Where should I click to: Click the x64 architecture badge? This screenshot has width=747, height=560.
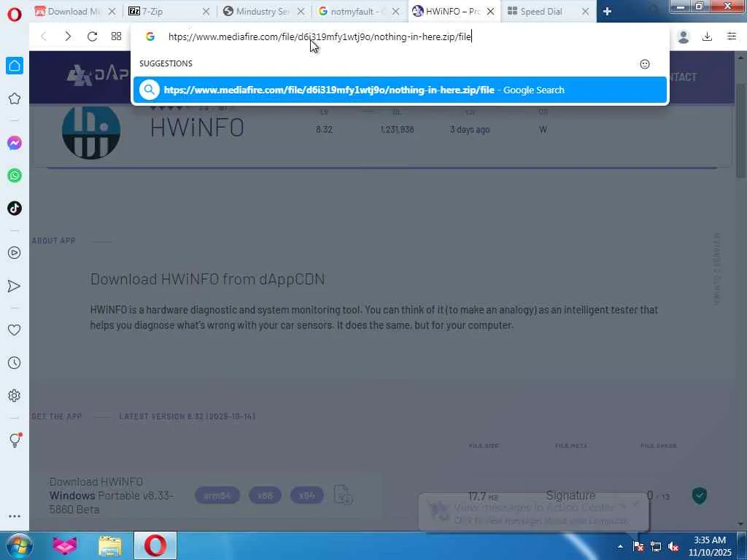[x=307, y=496]
